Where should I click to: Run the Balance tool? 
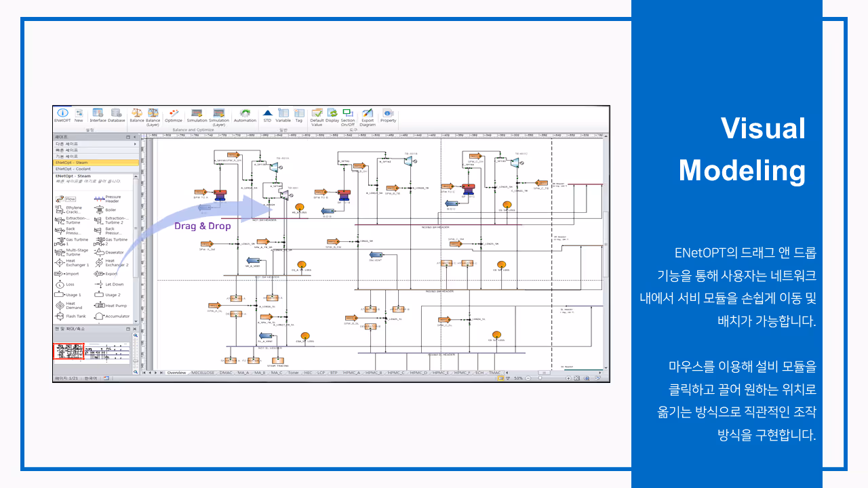coord(137,115)
